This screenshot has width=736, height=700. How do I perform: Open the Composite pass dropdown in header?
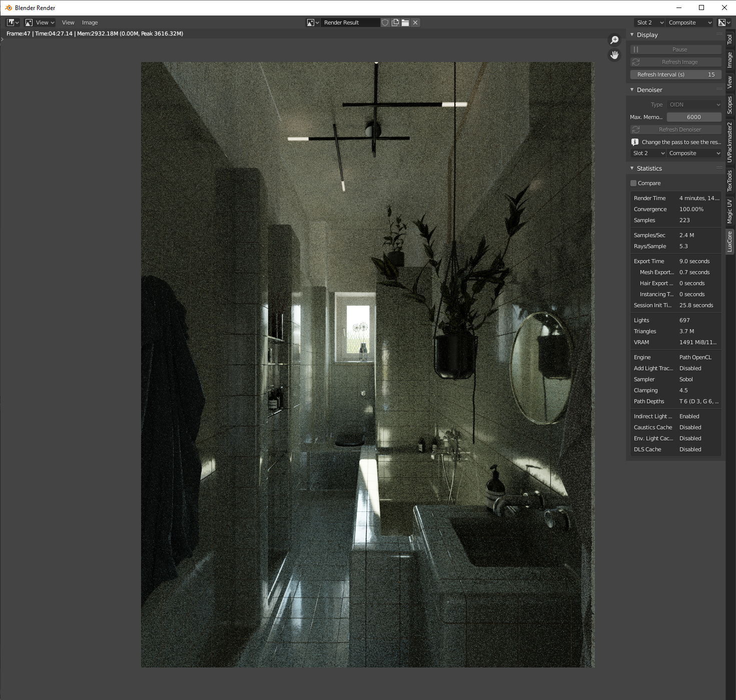(x=689, y=23)
